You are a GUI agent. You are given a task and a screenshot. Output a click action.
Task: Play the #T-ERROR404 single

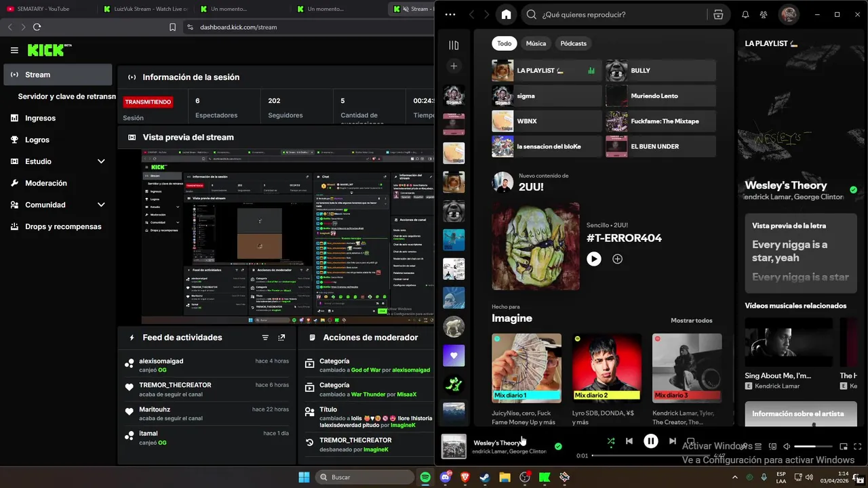coord(594,259)
